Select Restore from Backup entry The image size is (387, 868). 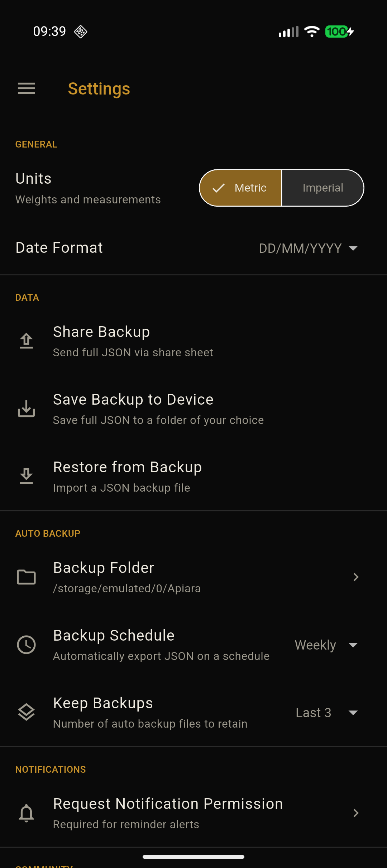click(127, 467)
